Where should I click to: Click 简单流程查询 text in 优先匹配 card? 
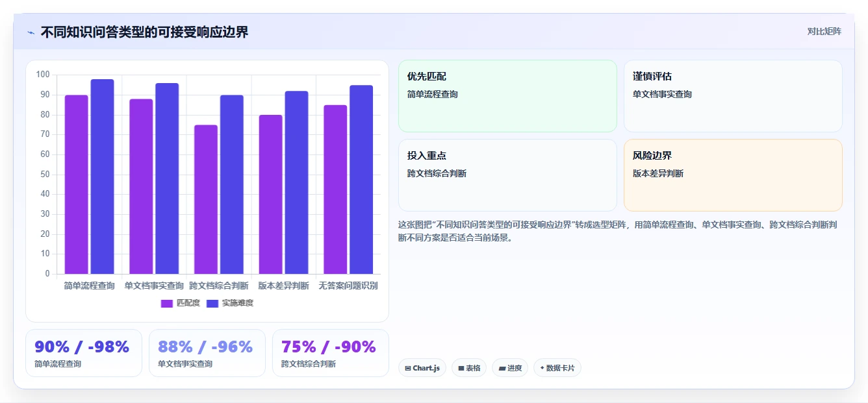[x=433, y=94]
